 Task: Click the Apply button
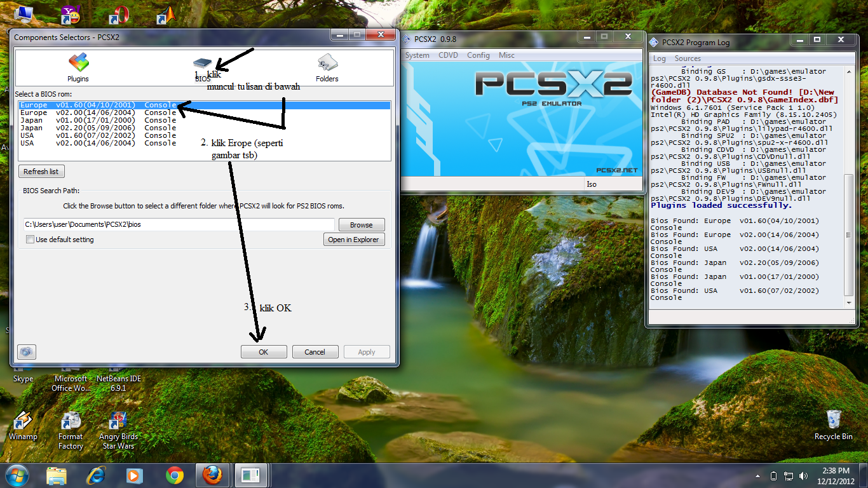(367, 352)
